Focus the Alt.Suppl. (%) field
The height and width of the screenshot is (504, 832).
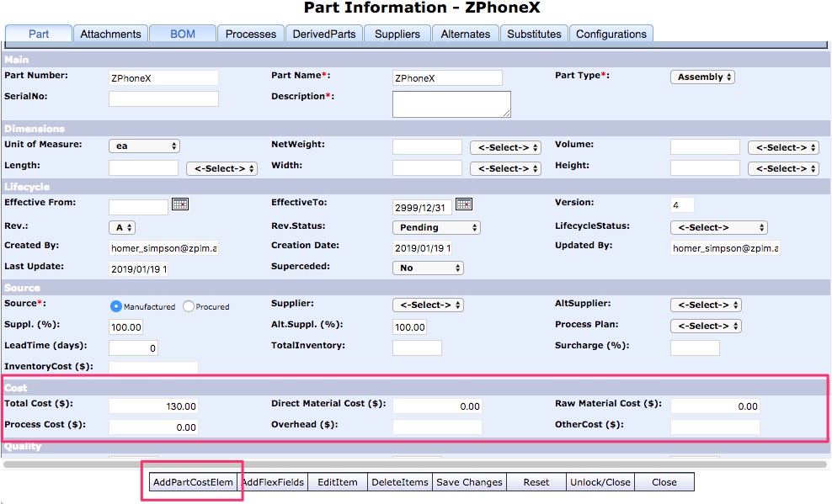pos(409,327)
